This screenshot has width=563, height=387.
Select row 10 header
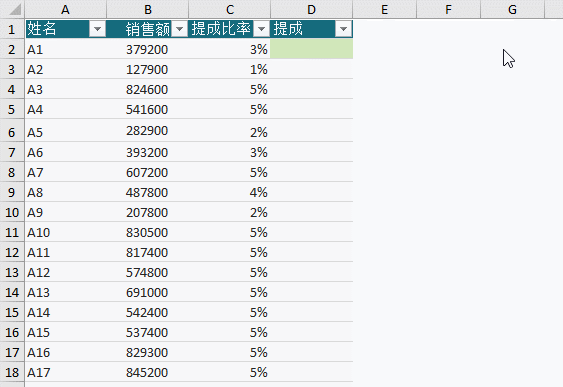(12, 212)
